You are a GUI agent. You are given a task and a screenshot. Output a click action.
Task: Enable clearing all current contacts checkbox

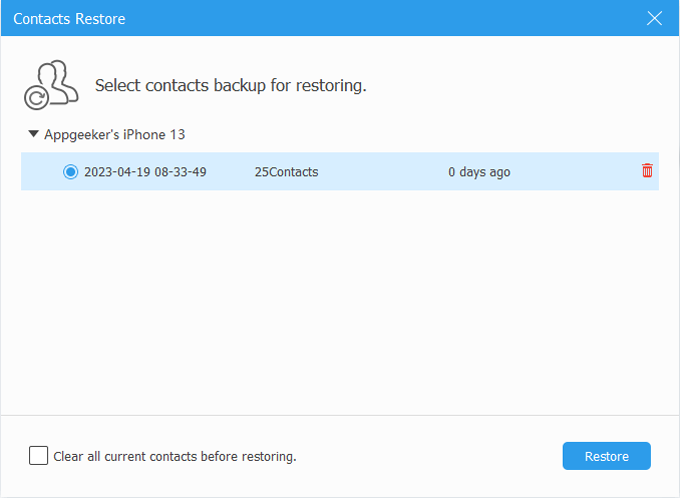[x=38, y=456]
